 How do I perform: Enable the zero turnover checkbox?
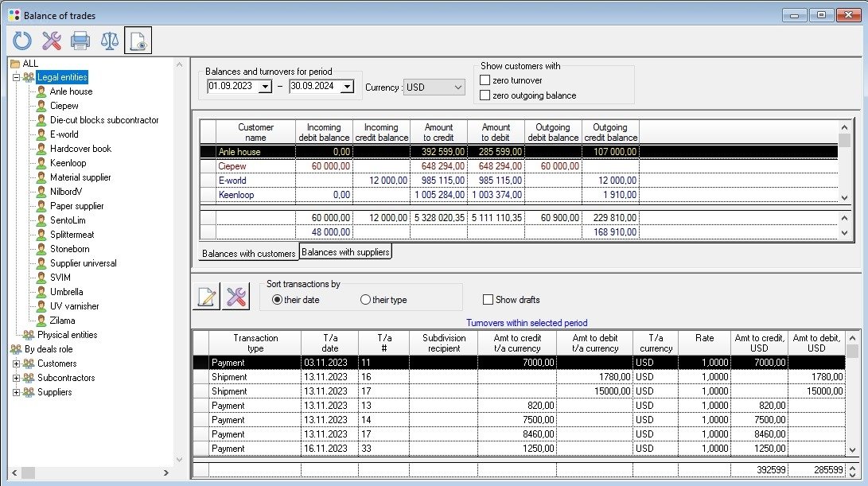485,80
